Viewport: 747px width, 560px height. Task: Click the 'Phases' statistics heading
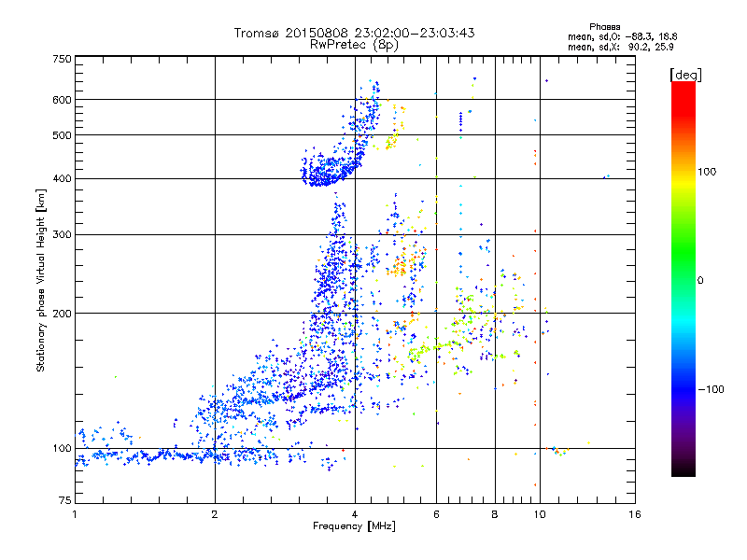coord(604,27)
